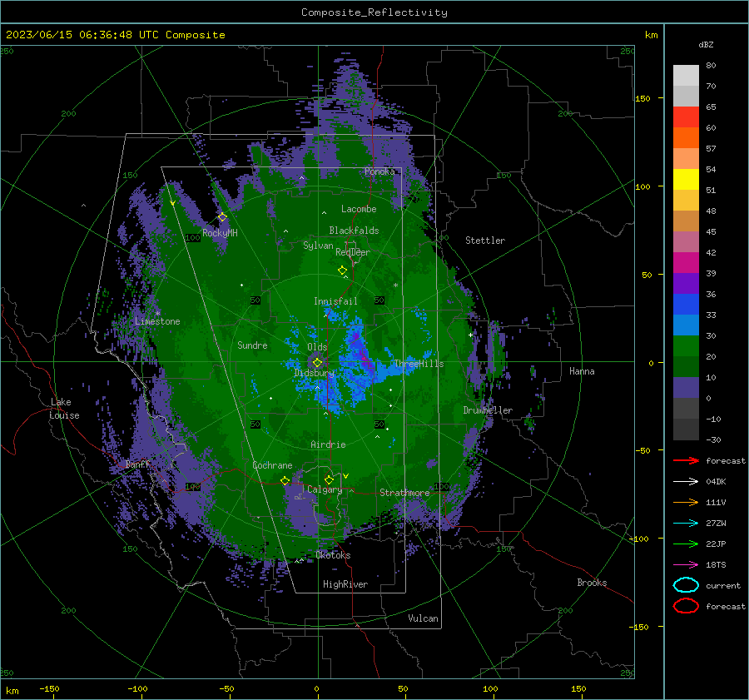Click the green 22JP arrow legend icon

coord(686,544)
